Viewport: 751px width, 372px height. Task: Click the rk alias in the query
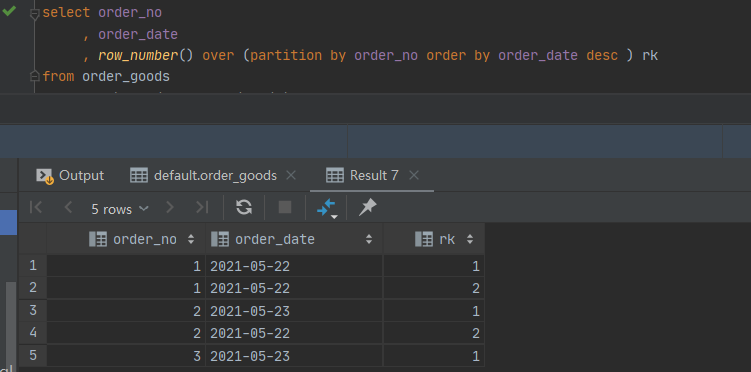coord(650,56)
